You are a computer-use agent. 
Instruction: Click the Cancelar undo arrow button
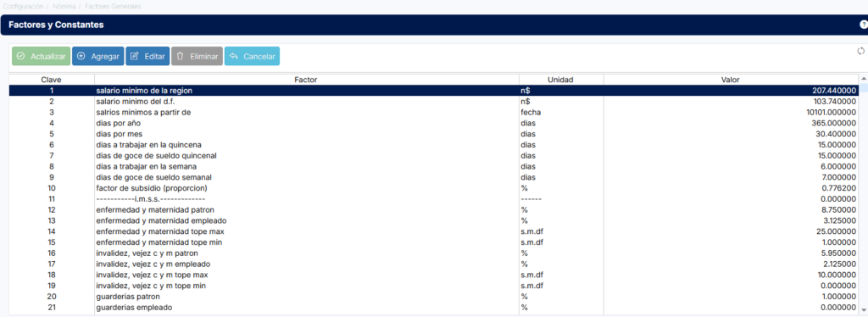252,57
